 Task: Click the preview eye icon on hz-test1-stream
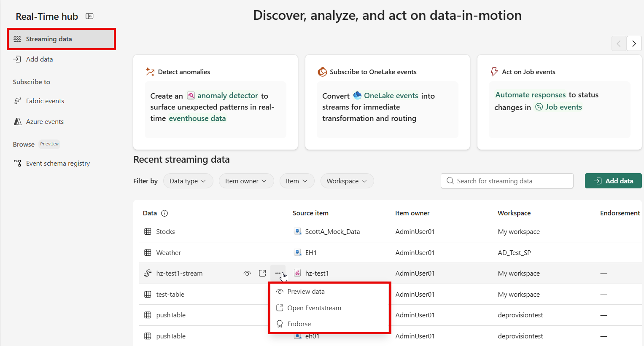[247, 273]
